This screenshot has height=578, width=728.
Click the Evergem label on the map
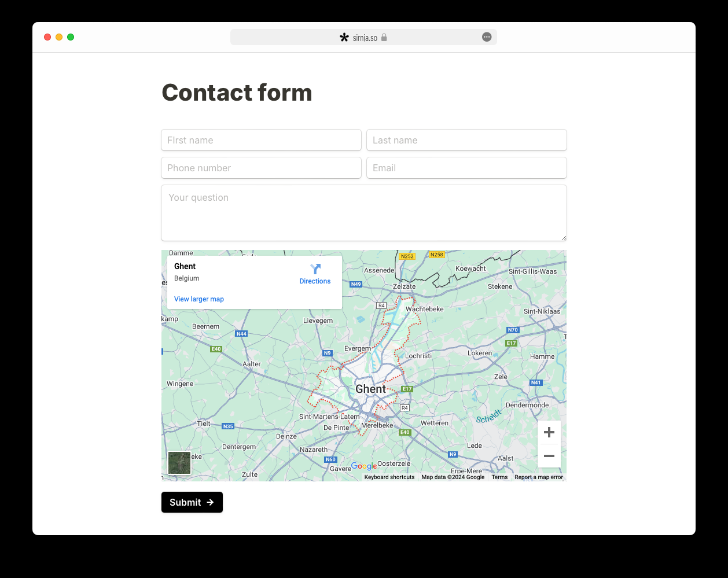pos(358,348)
